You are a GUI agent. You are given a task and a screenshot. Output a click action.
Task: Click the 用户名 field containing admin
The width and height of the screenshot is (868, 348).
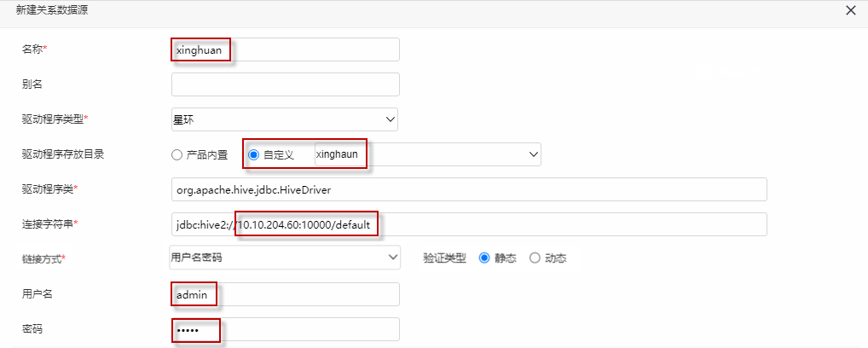[x=286, y=294]
